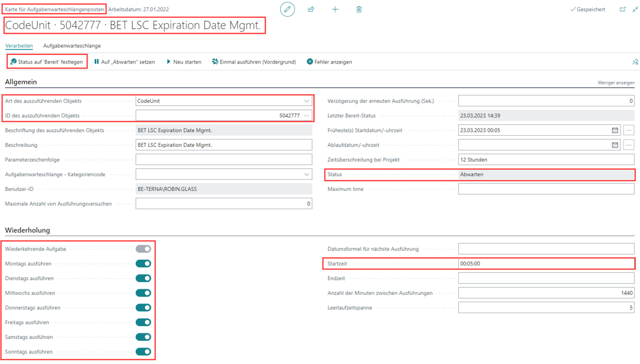
Task: Click the share icon in header
Action: coord(311,9)
